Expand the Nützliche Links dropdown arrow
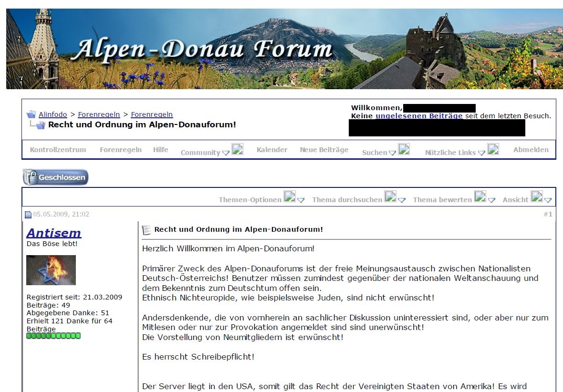The width and height of the screenshot is (563, 392). (481, 153)
